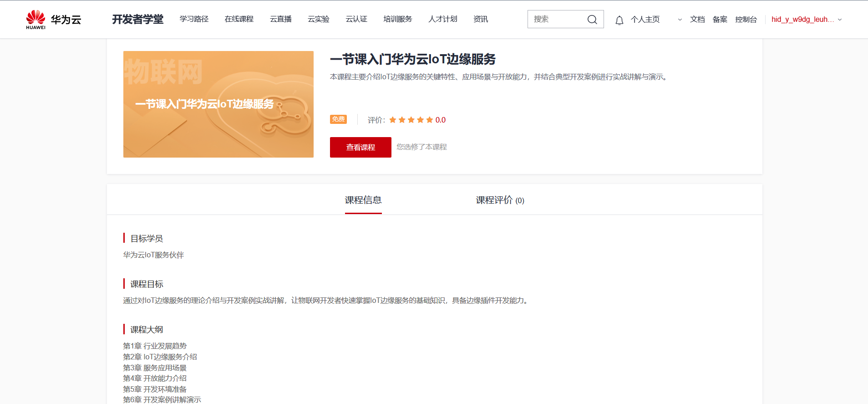
Task: Select the 人才计划 menu item
Action: point(443,19)
